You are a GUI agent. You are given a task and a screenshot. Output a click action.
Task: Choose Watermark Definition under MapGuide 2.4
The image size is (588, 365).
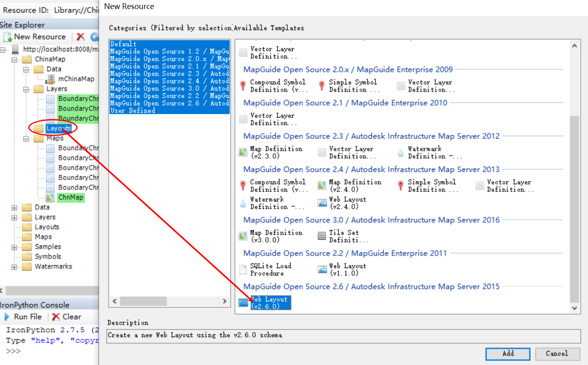272,203
